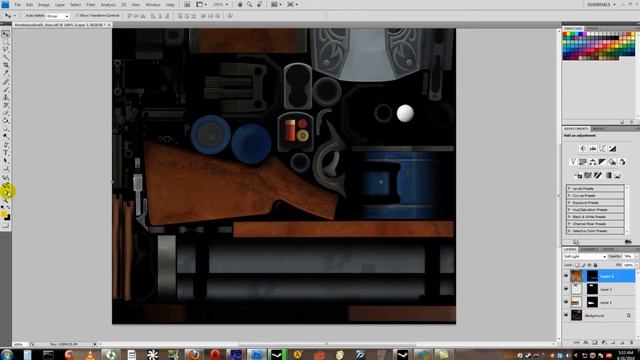Click the Color Balance adjustment icon
Screen dimensions: 640x360
(593, 162)
